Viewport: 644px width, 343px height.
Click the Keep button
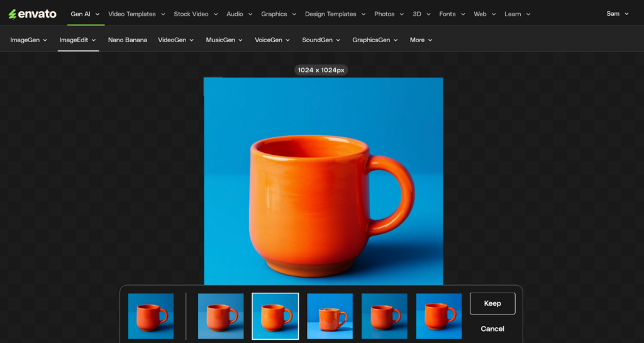pos(492,303)
